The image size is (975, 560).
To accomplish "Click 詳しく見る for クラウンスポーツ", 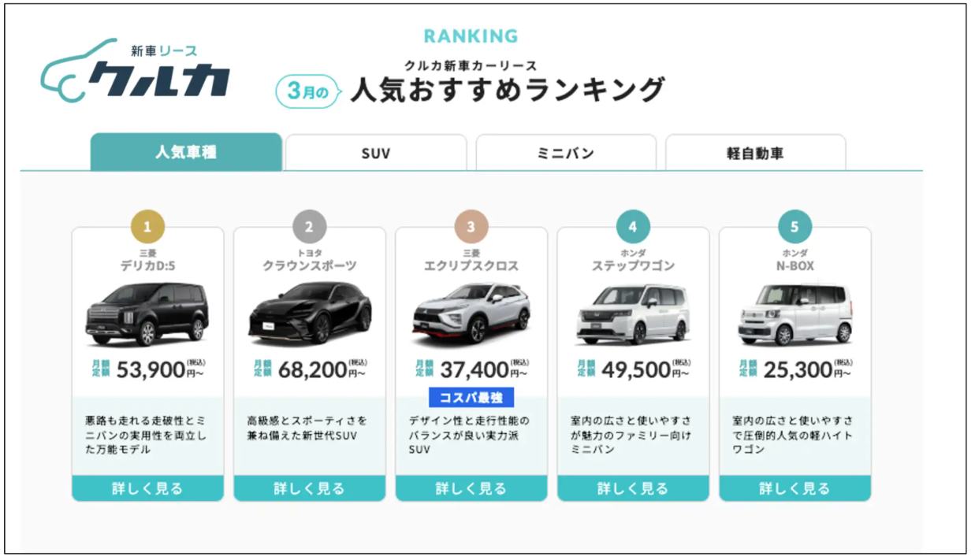I will (x=309, y=488).
